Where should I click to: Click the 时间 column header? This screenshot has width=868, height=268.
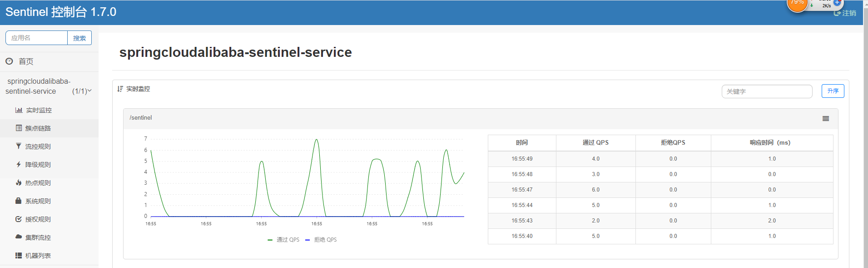(x=522, y=142)
